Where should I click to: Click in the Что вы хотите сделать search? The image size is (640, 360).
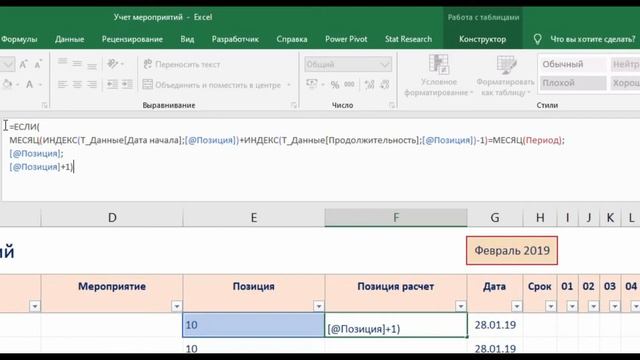[593, 39]
